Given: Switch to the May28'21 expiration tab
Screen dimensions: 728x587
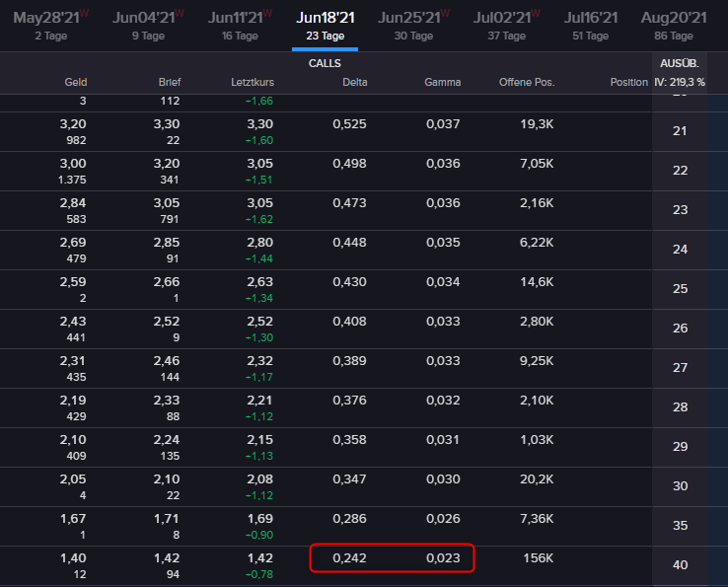Looking at the screenshot, I should pyautogui.click(x=51, y=25).
